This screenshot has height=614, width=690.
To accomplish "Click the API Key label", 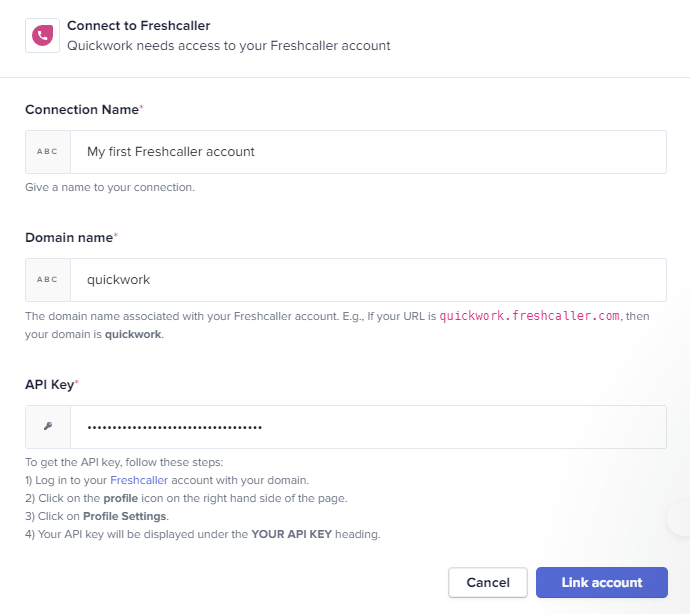I will 49,385.
